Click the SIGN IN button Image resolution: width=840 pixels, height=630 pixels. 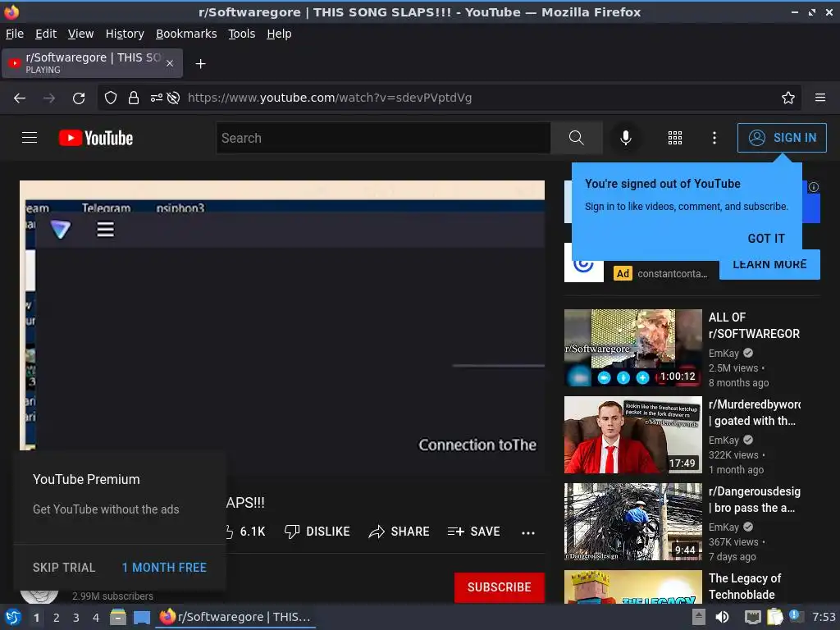[782, 138]
